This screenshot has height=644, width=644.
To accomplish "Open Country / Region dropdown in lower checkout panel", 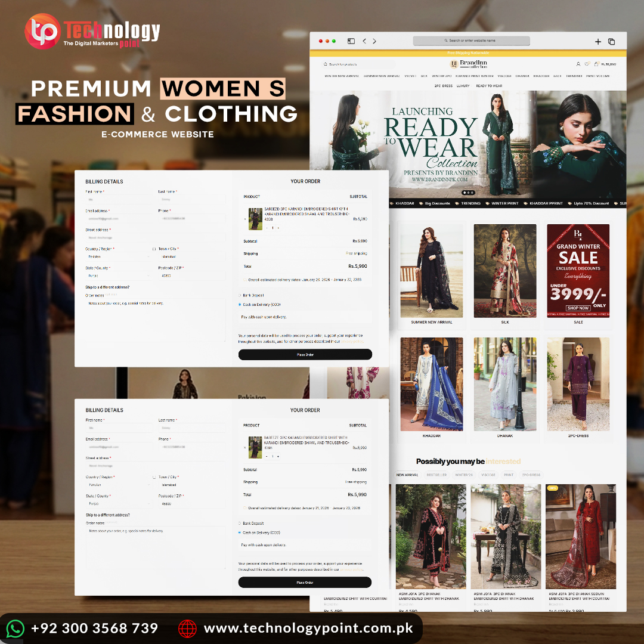I will tap(119, 485).
